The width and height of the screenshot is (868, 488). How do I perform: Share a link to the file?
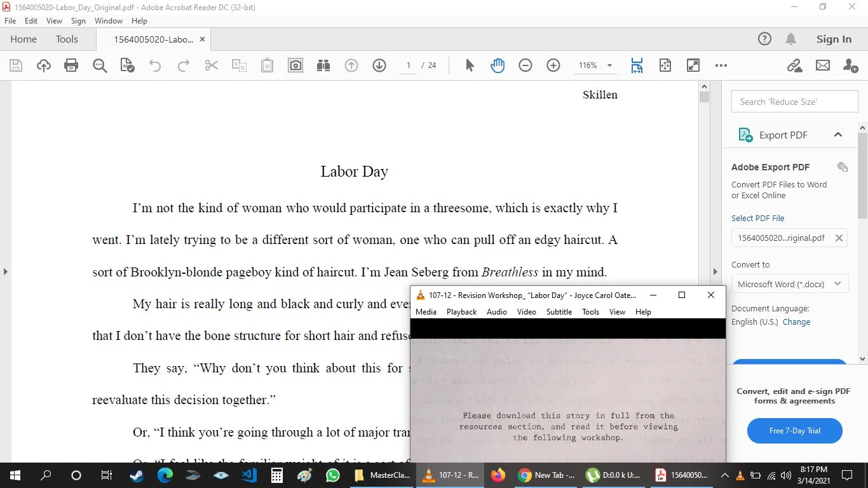pyautogui.click(x=794, y=65)
